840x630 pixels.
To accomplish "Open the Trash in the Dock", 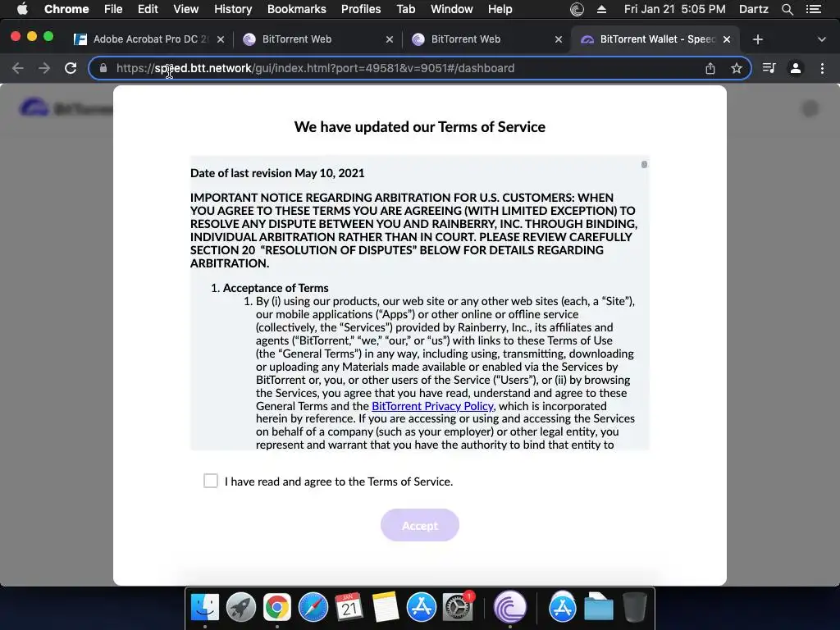I will click(635, 608).
